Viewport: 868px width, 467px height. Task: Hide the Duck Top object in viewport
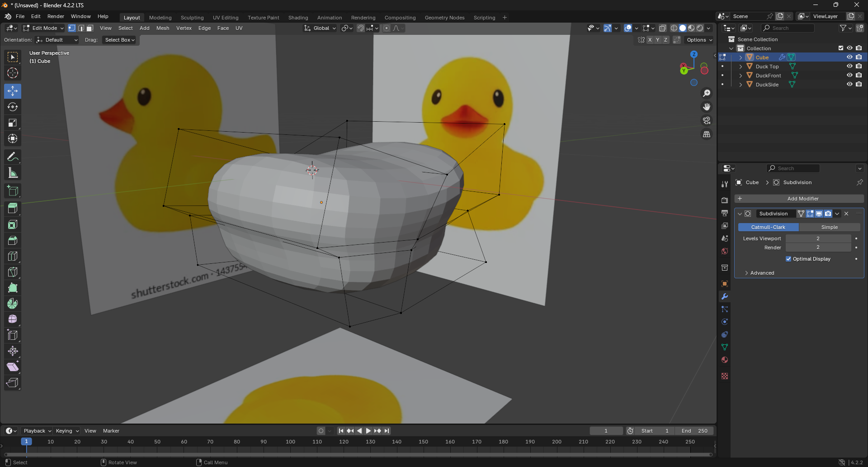click(849, 67)
